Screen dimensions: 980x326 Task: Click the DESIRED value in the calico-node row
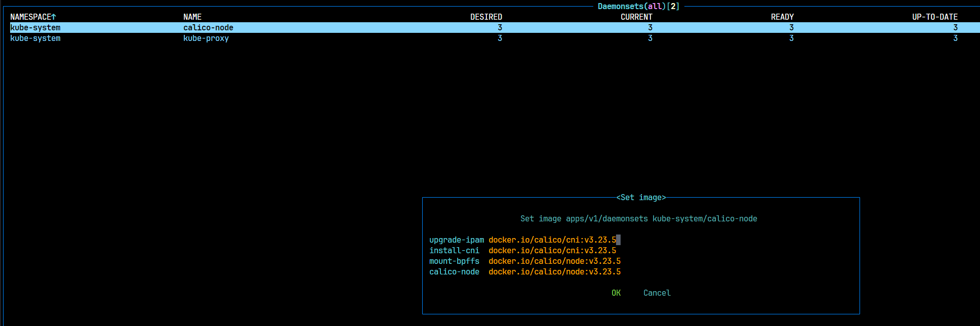(500, 28)
